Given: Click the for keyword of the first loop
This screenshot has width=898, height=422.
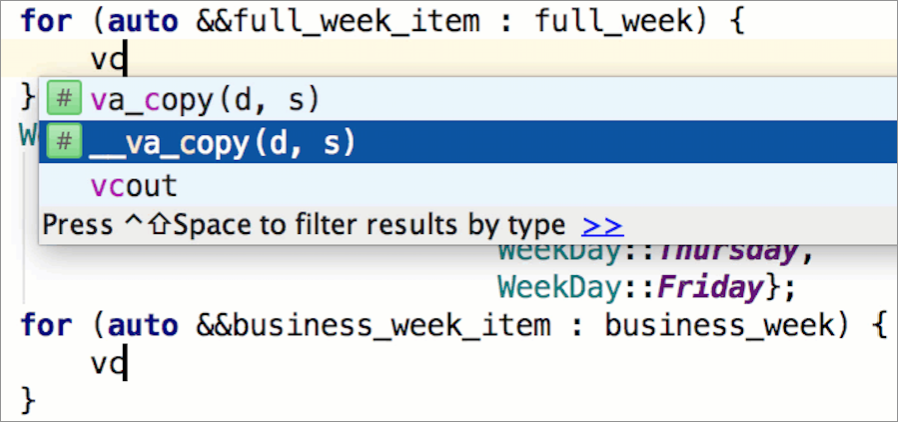Looking at the screenshot, I should click(x=46, y=22).
